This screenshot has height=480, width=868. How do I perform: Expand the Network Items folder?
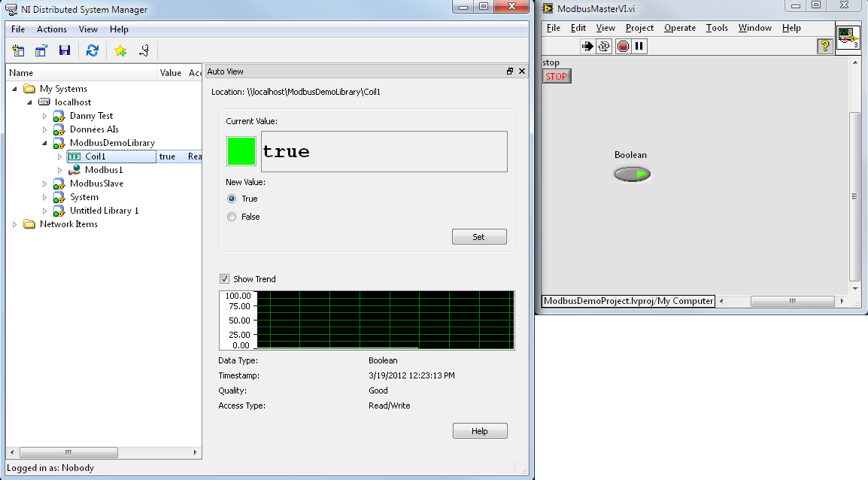click(14, 223)
